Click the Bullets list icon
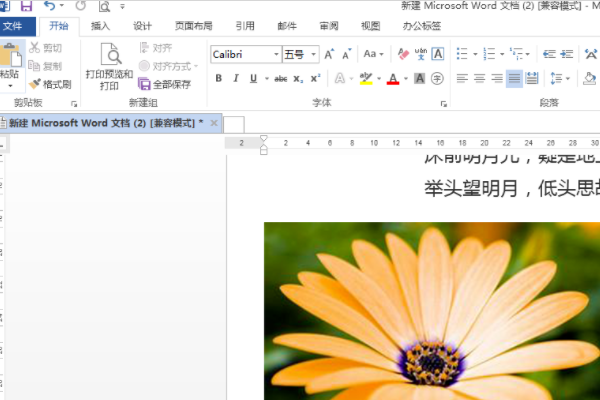Image resolution: width=600 pixels, height=400 pixels. [462, 54]
